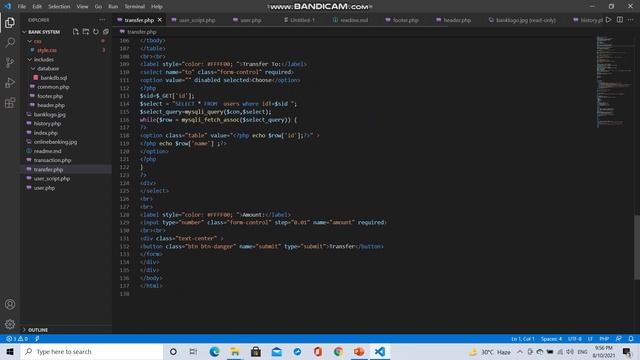The width and height of the screenshot is (640, 360).
Task: Launch Microsoft Edge from taskbar
Action: [x=214, y=351]
